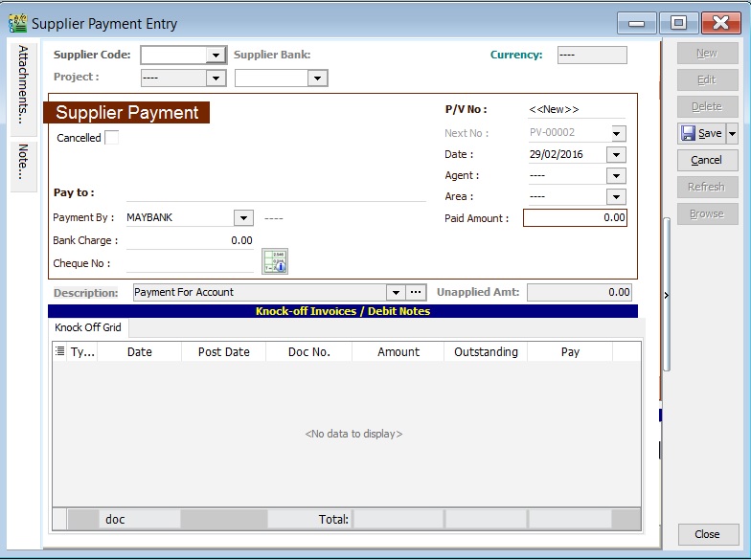Open the Date picker dropdown

[616, 155]
